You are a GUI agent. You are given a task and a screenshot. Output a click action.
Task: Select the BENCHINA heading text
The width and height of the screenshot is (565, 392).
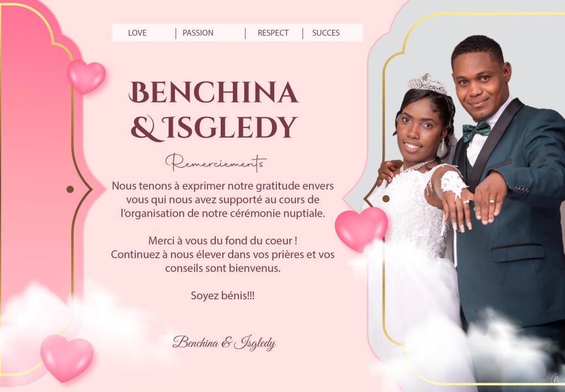pos(214,92)
